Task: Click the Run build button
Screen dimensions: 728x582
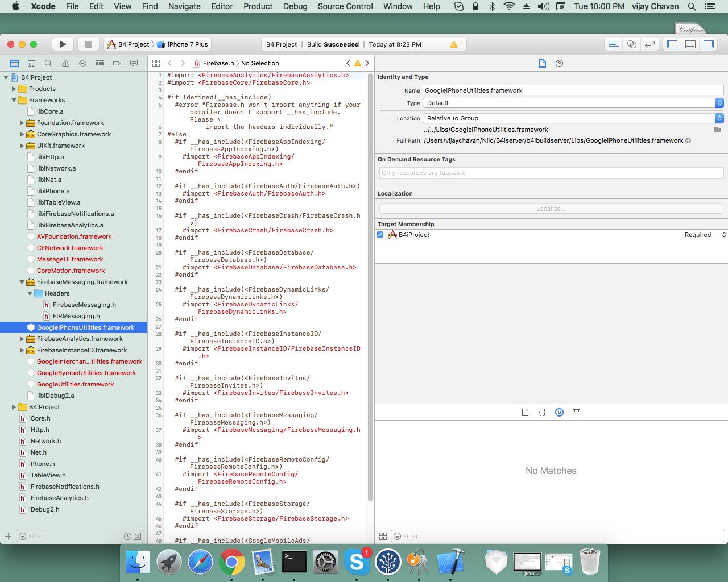Action: click(x=63, y=44)
